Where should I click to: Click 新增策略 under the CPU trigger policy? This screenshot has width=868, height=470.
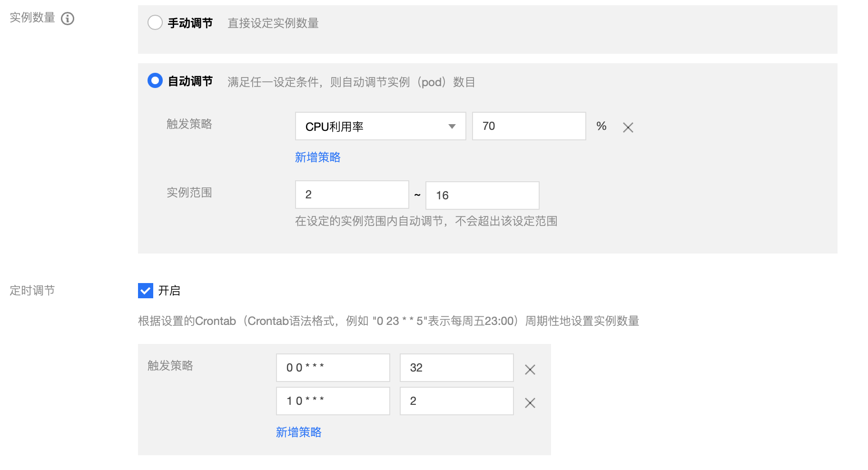tap(317, 157)
